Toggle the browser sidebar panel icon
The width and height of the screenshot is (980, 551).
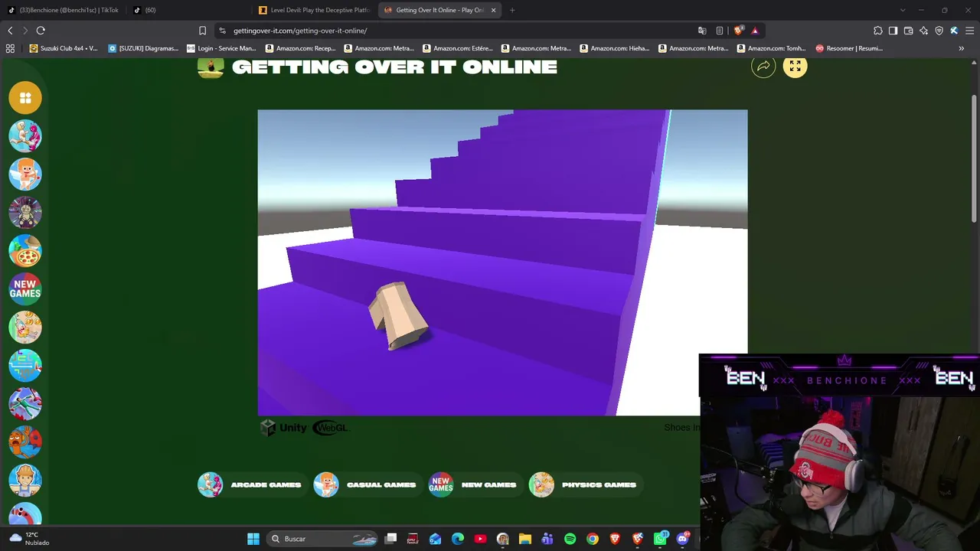coord(893,31)
